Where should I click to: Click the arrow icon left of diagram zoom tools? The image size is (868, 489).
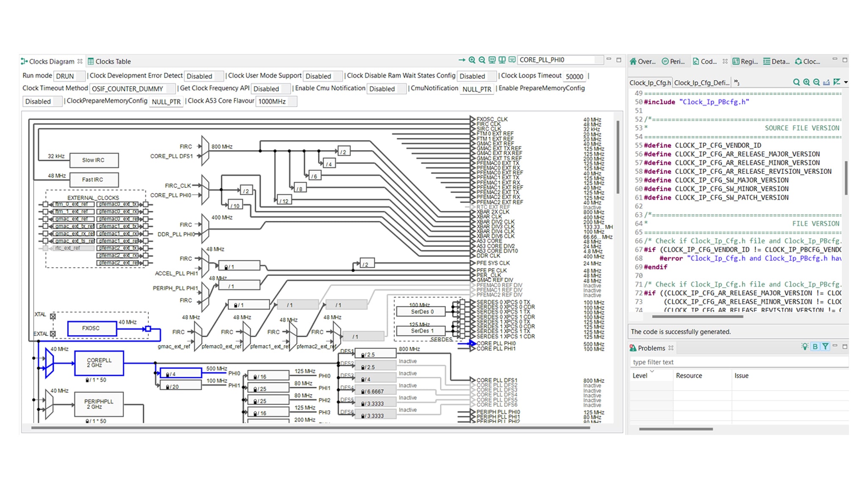[462, 60]
